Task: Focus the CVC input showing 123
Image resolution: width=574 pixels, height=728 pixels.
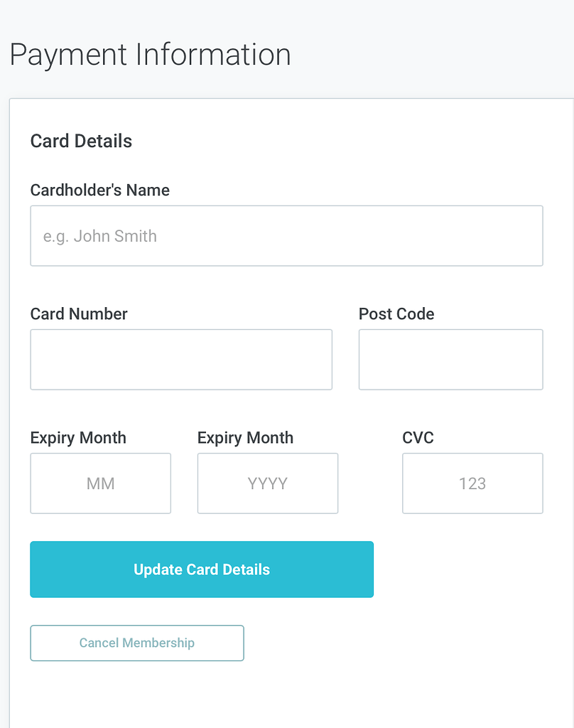Action: (x=472, y=483)
